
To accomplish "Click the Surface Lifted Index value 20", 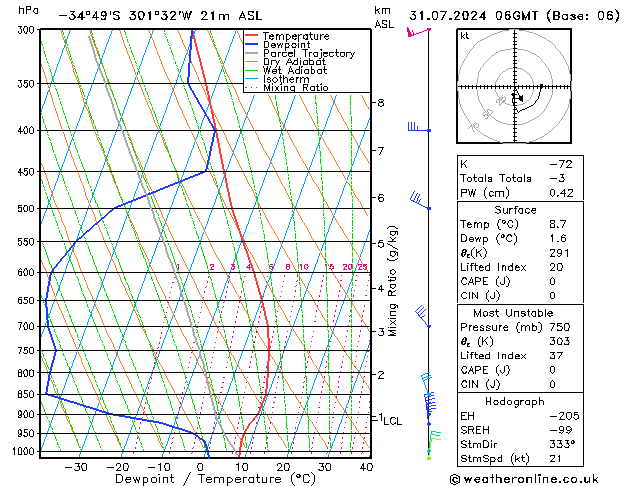I will click(x=556, y=267).
